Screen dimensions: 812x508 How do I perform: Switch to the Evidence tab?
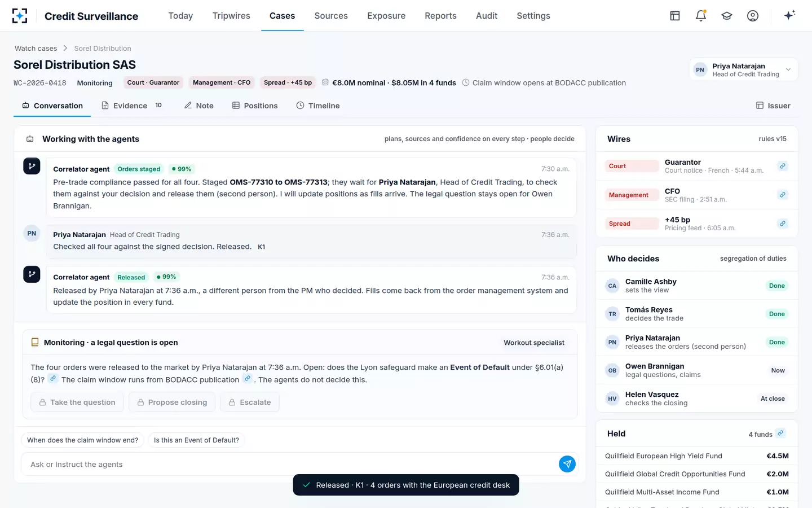pyautogui.click(x=132, y=106)
